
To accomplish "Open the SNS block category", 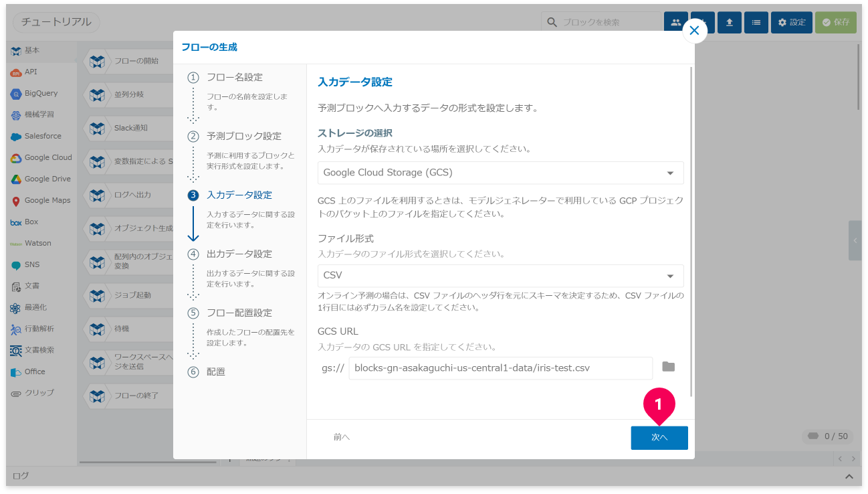I will click(41, 264).
